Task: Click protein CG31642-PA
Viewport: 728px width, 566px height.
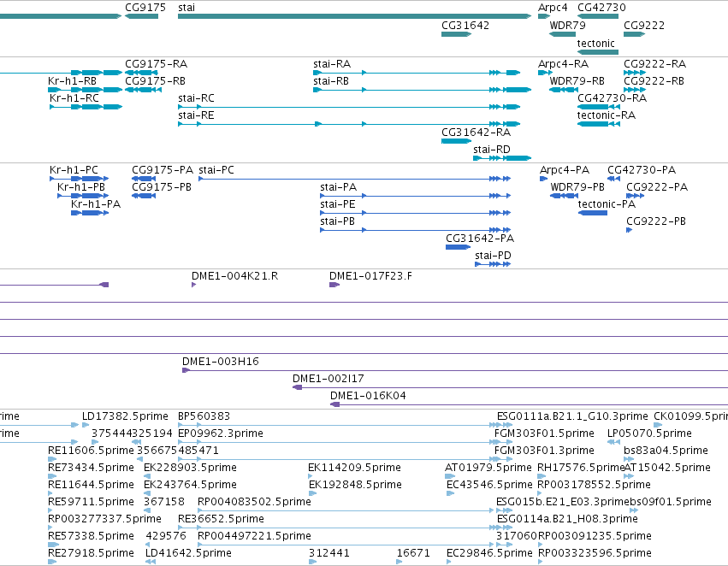Action: pos(459,247)
